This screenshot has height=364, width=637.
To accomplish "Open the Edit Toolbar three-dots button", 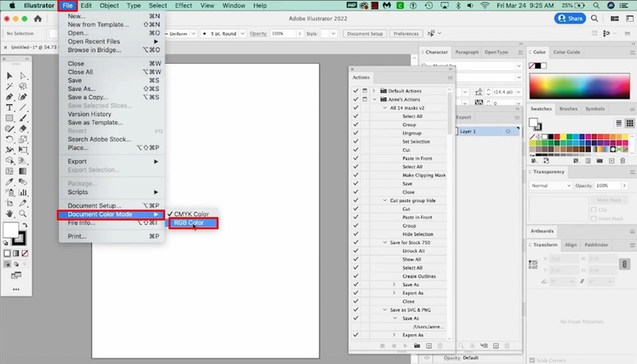I will coord(16,290).
